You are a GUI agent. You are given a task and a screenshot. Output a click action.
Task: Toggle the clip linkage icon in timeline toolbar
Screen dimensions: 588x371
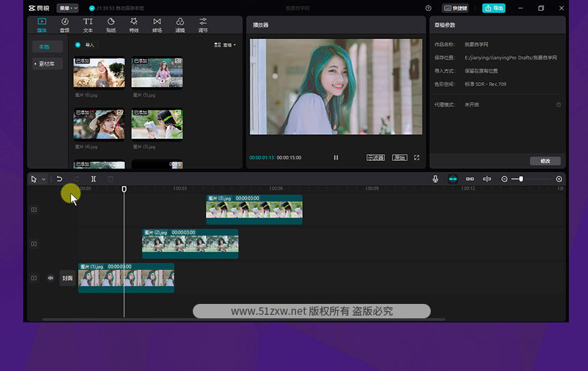(470, 179)
